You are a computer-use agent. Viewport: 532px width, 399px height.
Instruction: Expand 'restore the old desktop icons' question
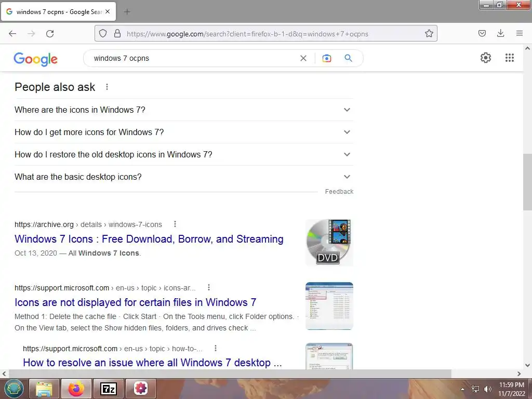coord(183,155)
